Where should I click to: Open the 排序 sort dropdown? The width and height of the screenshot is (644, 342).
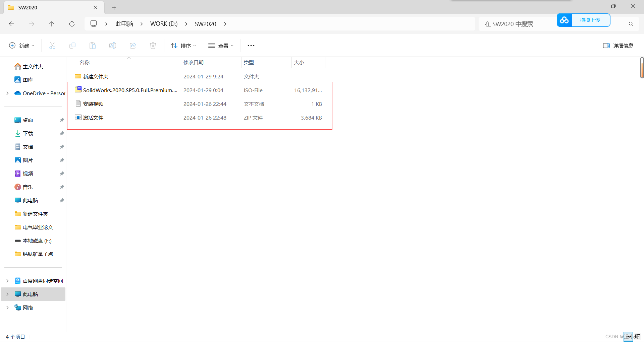coord(183,46)
